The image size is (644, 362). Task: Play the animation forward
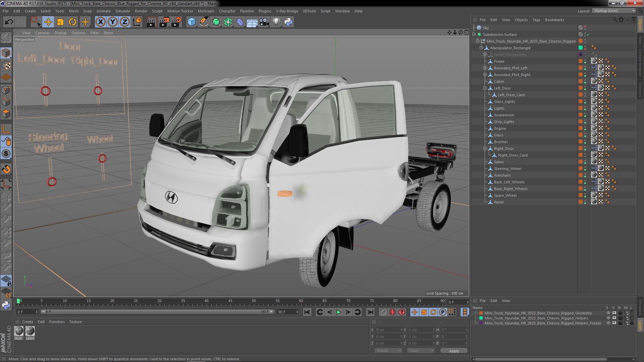pyautogui.click(x=339, y=312)
